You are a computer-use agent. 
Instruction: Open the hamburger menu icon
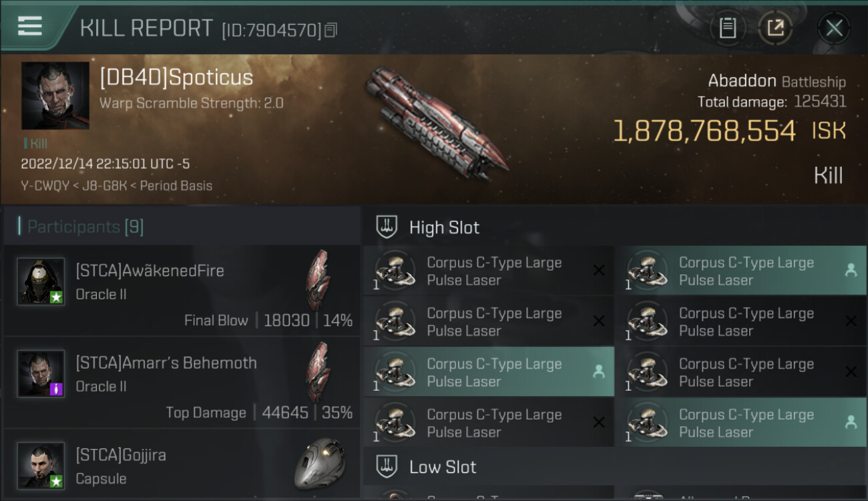point(30,26)
